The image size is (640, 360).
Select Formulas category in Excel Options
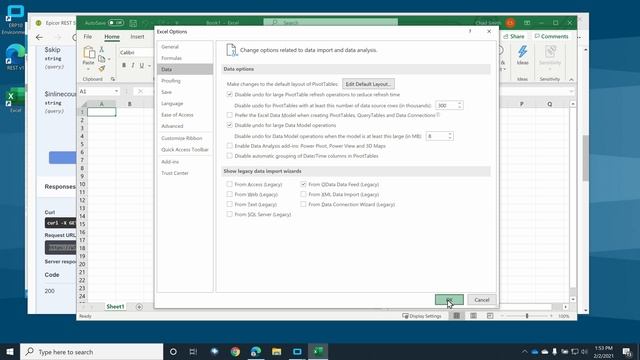(x=185, y=58)
